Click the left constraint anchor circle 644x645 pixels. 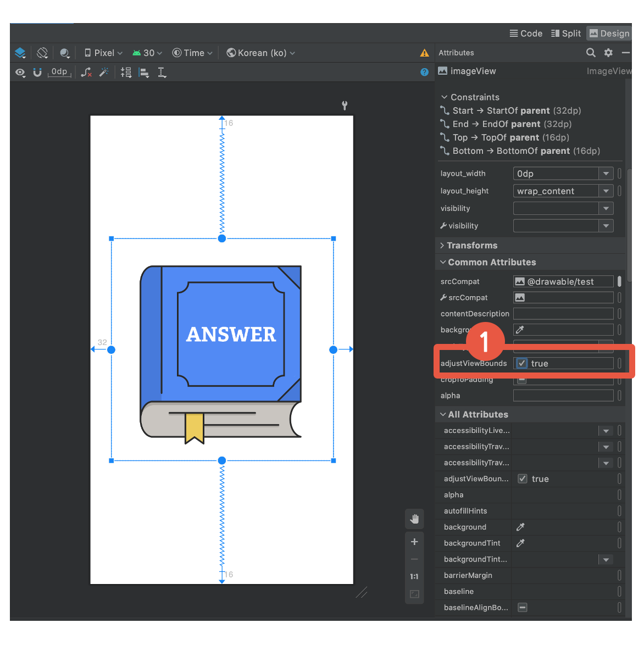click(111, 349)
